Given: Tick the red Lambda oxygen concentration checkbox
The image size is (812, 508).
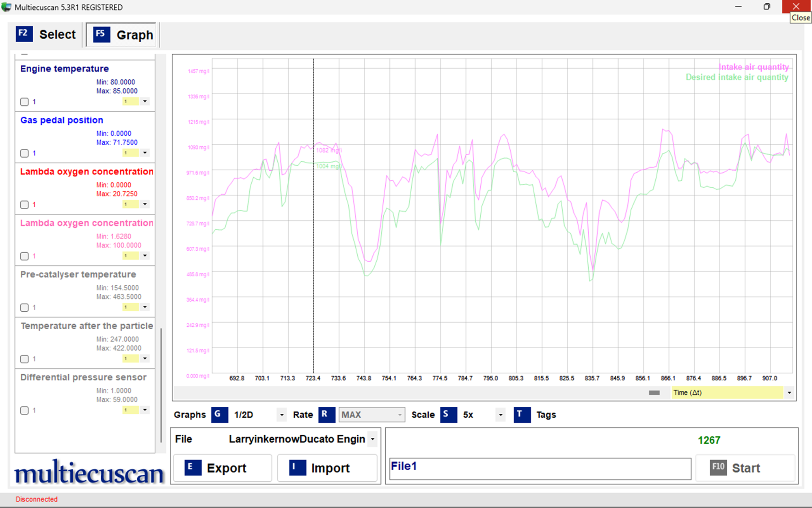Looking at the screenshot, I should pyautogui.click(x=24, y=204).
